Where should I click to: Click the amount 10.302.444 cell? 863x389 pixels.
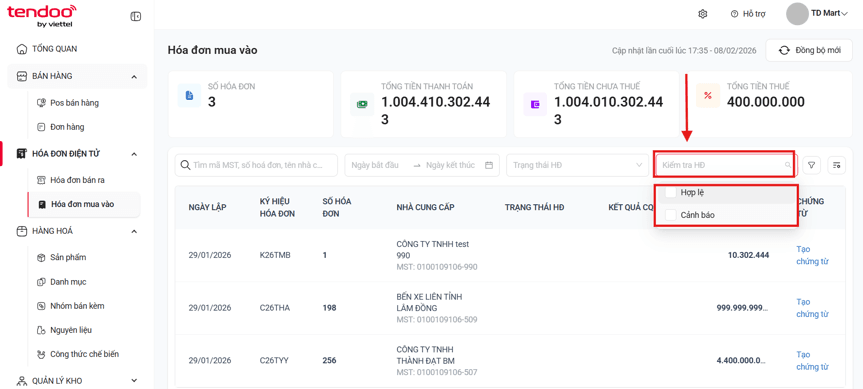749,255
